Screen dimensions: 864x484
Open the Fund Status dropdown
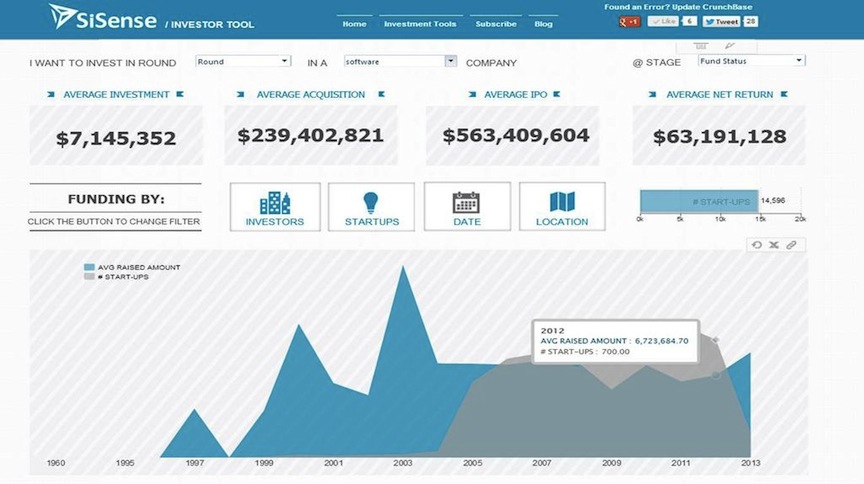(752, 61)
